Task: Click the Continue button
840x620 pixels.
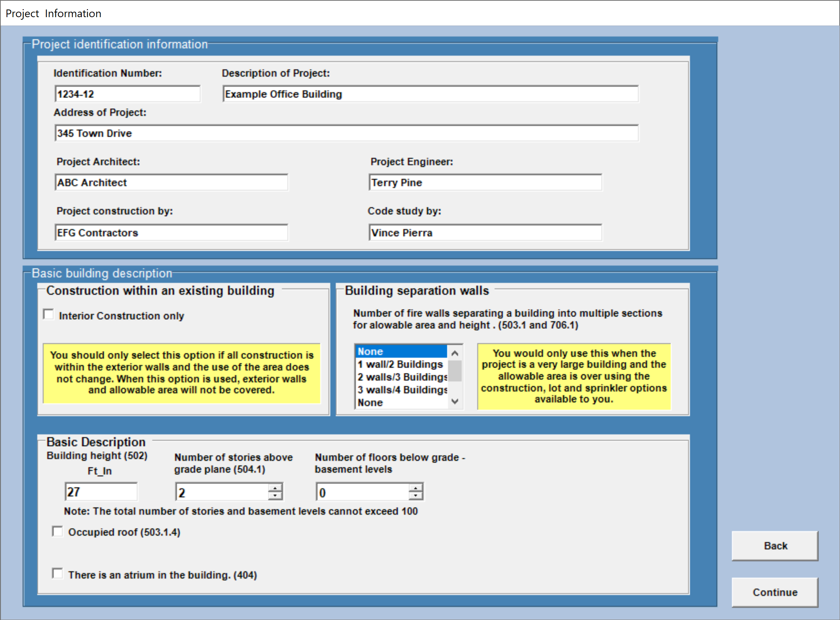Action: pyautogui.click(x=775, y=592)
